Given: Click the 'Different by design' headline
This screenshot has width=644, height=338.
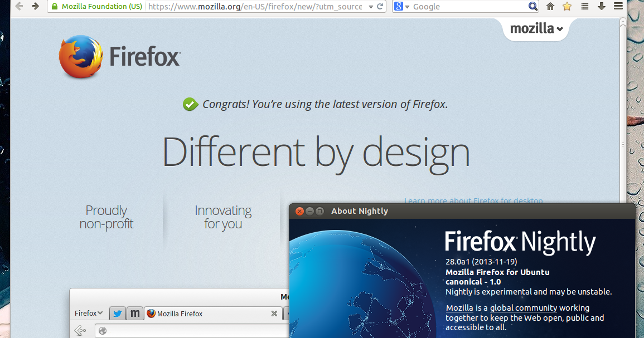Looking at the screenshot, I should 316,154.
